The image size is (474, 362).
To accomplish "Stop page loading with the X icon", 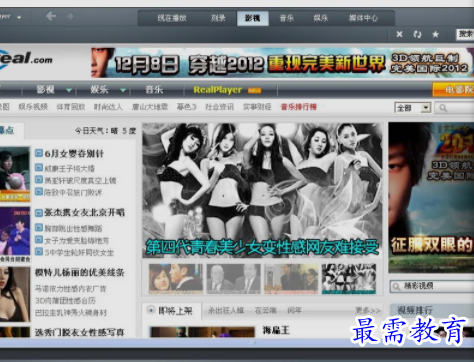I will tap(399, 34).
